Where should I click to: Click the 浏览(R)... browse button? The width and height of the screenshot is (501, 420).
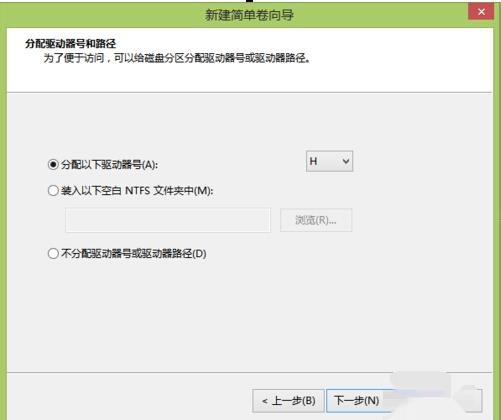316,220
